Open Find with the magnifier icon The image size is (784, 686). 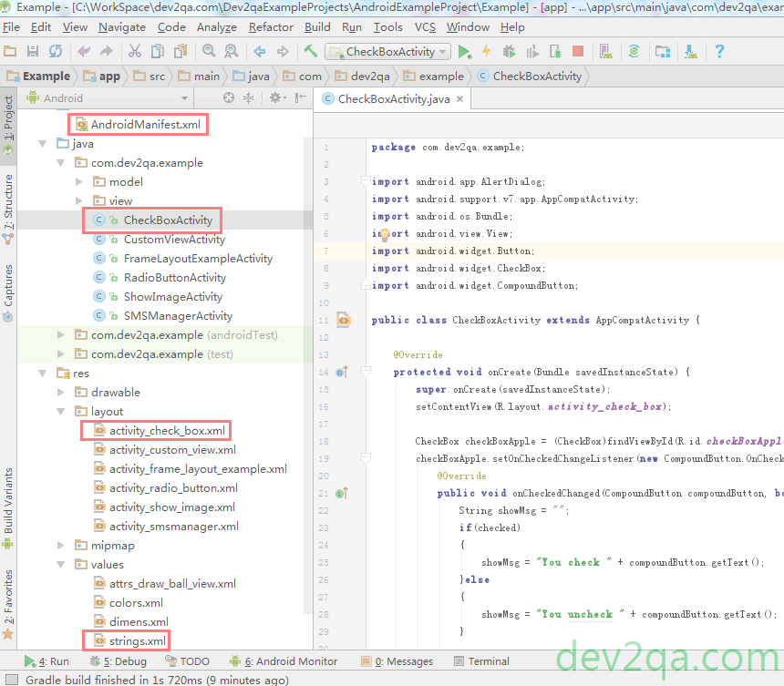coord(210,52)
